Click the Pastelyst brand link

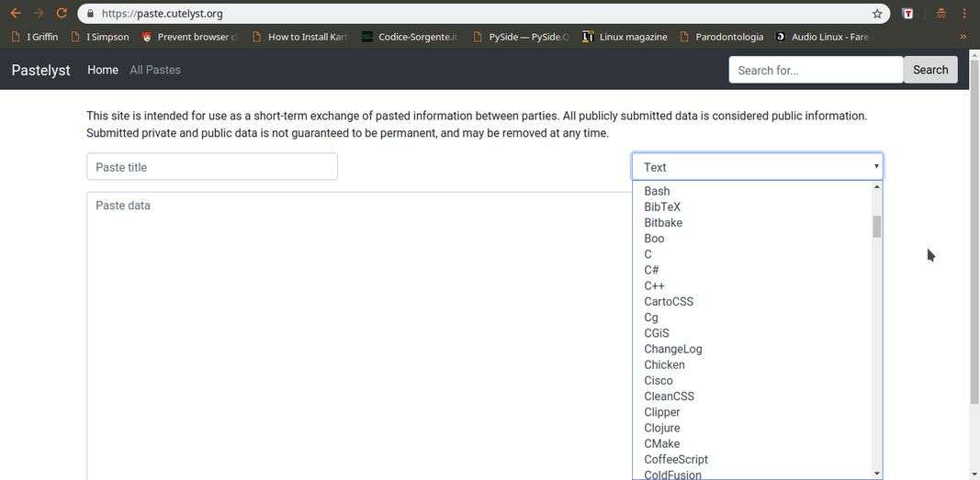40,70
